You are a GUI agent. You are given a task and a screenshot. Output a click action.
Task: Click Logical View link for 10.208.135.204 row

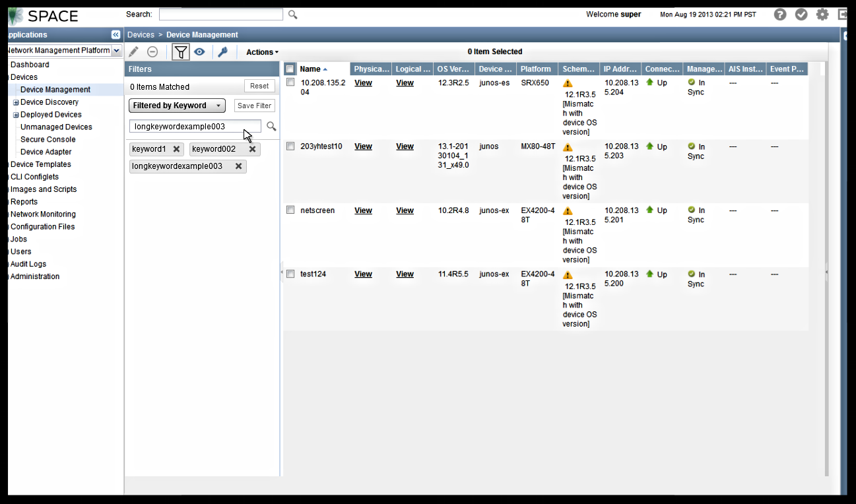pyautogui.click(x=405, y=83)
